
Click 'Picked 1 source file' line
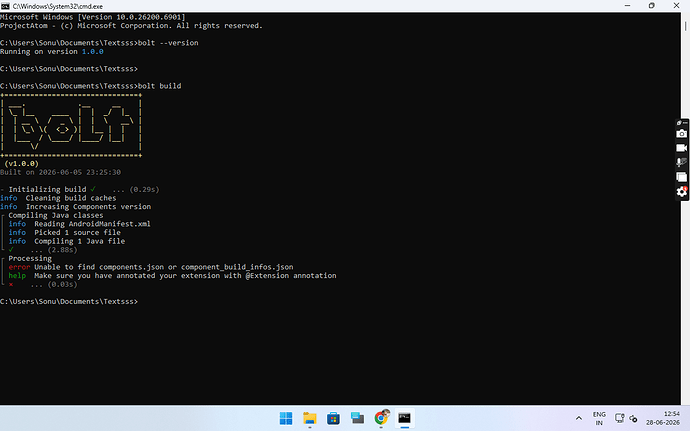pos(65,232)
